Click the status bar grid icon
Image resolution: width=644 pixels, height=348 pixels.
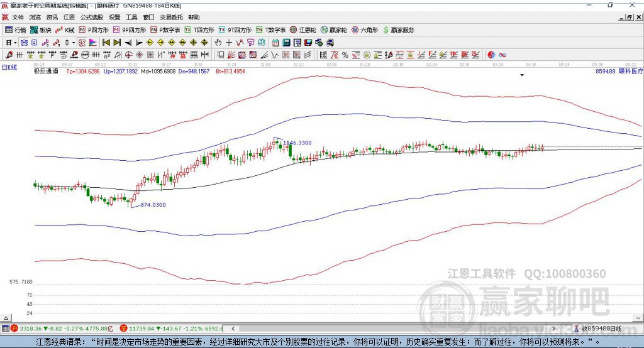(x=5, y=329)
